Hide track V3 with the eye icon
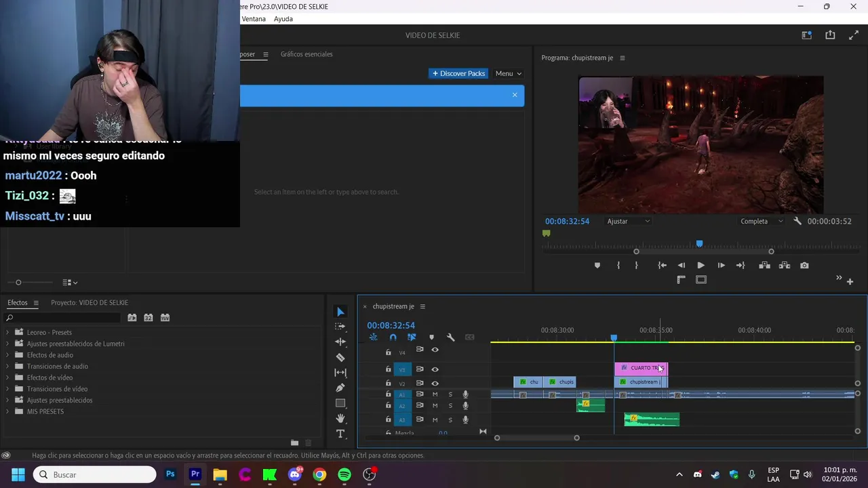Screen dimensions: 868x488 click(435, 369)
